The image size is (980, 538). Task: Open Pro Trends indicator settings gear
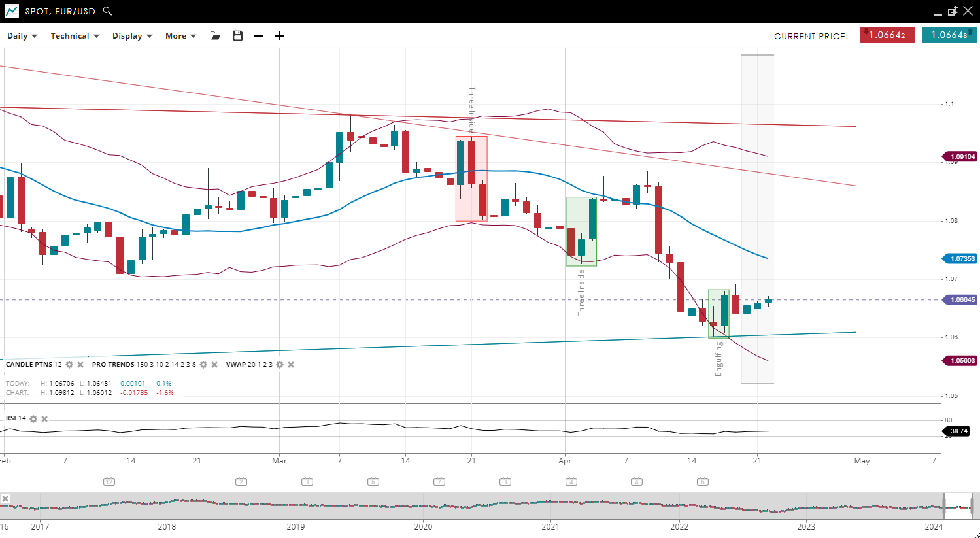pos(203,365)
